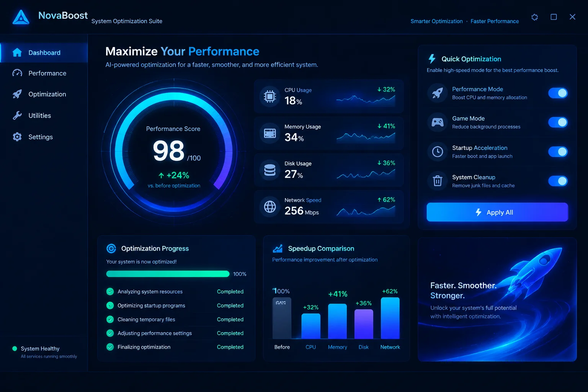Click the '↓ 32%' CPU change indicator
This screenshot has width=588, height=392.
click(x=386, y=89)
